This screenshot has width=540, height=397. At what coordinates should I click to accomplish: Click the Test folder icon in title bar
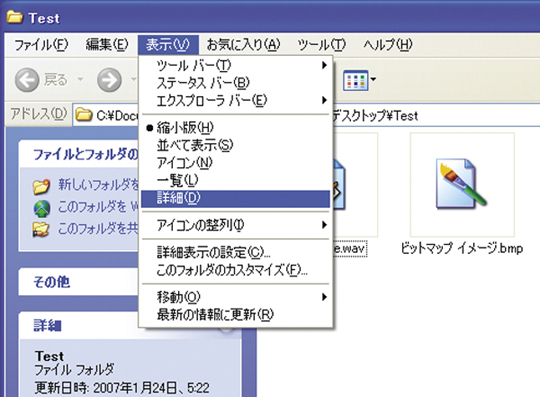tap(14, 17)
